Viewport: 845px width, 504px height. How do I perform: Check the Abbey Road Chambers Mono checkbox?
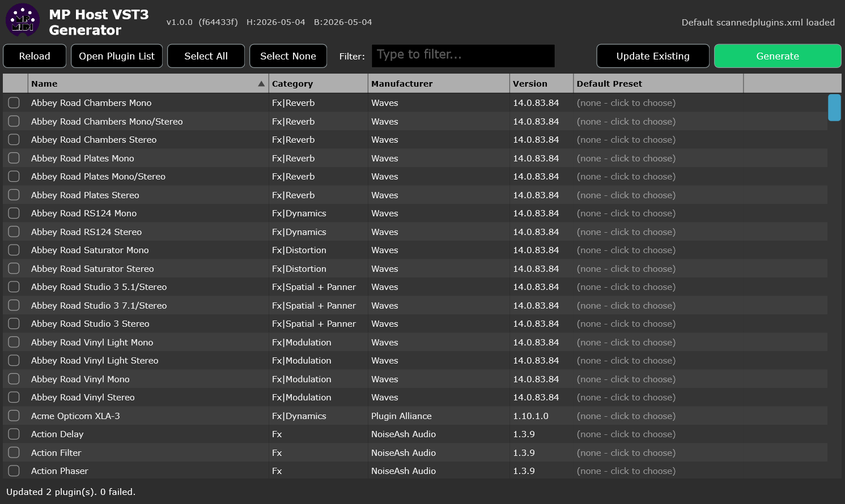point(14,103)
